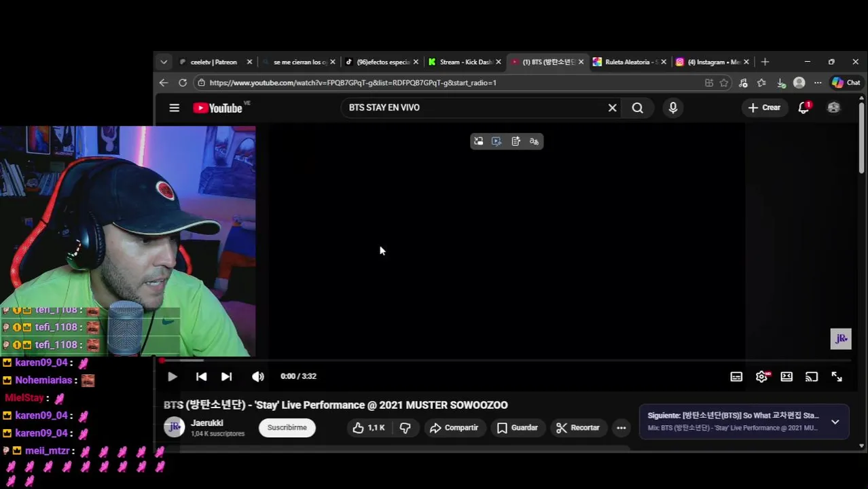
Task: Open YouTube notifications bell
Action: click(x=804, y=107)
